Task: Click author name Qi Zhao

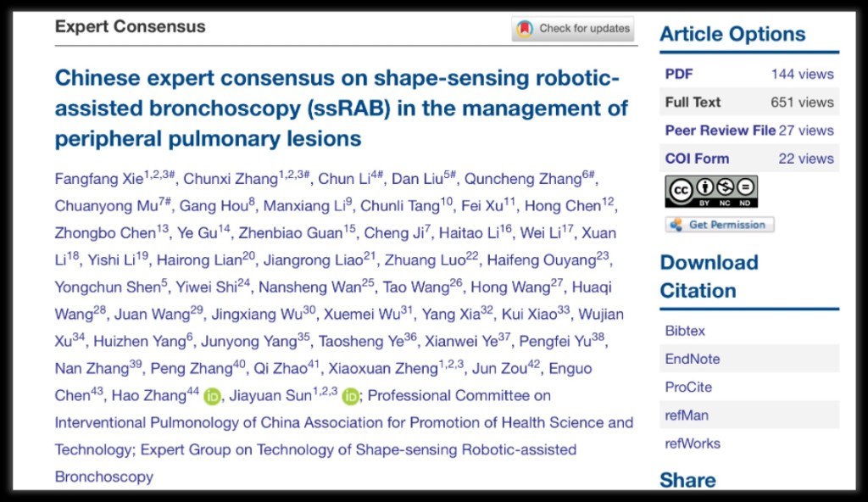Action: pos(281,369)
